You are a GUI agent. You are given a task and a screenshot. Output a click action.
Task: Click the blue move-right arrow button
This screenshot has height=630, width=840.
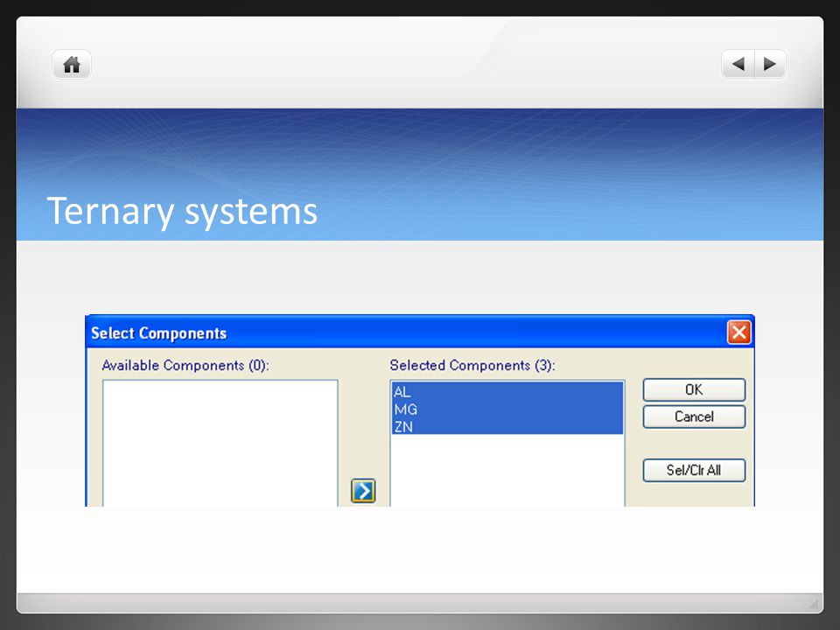pos(363,491)
